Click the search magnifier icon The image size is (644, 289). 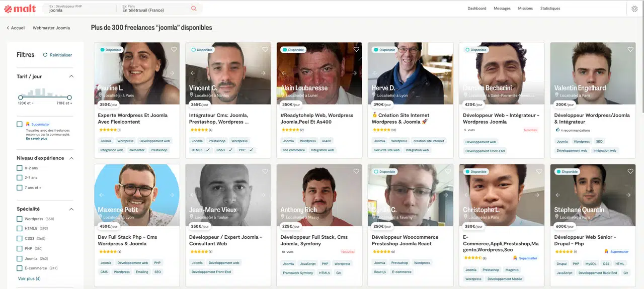point(194,9)
